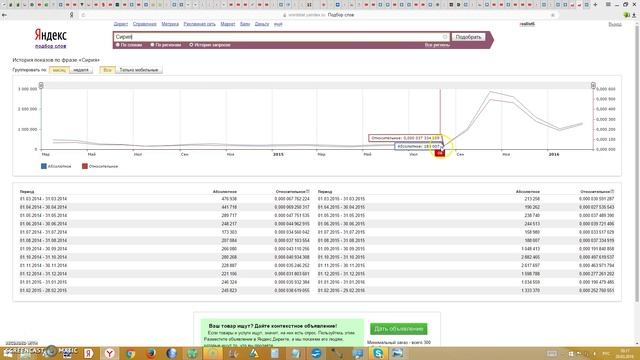
Task: Open a new browser tab with plus
Action: [x=595, y=4]
